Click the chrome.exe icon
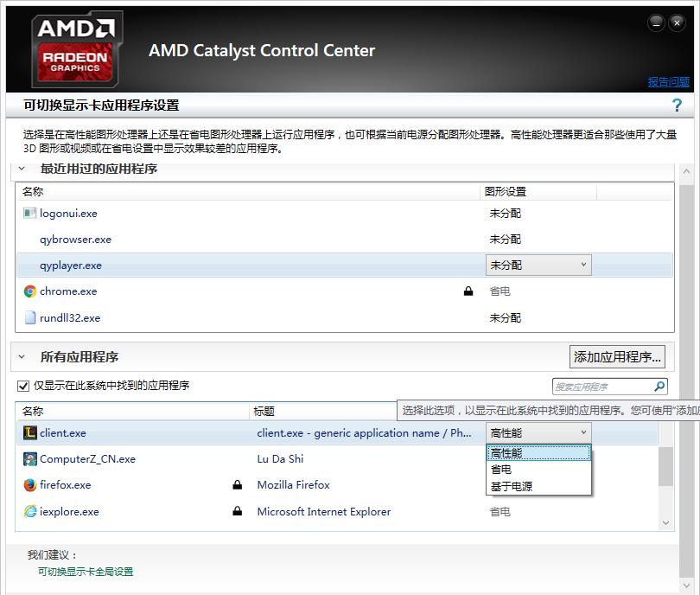 (x=30, y=291)
